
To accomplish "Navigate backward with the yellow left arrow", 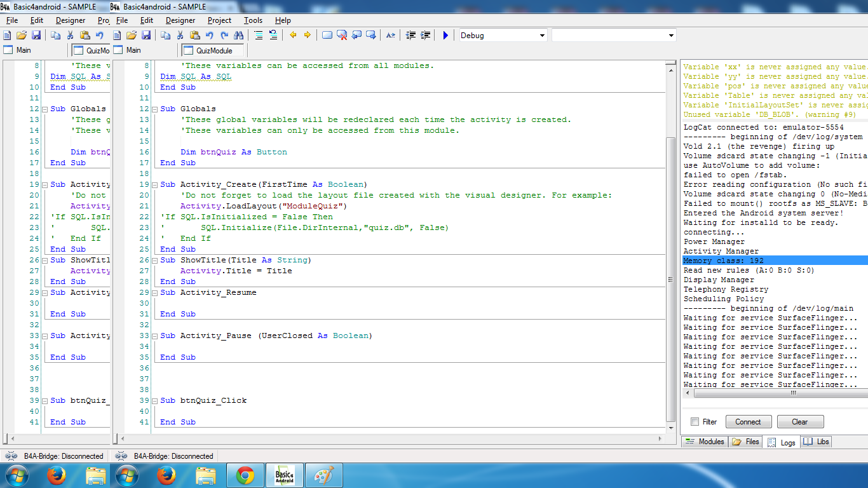I will pyautogui.click(x=293, y=36).
